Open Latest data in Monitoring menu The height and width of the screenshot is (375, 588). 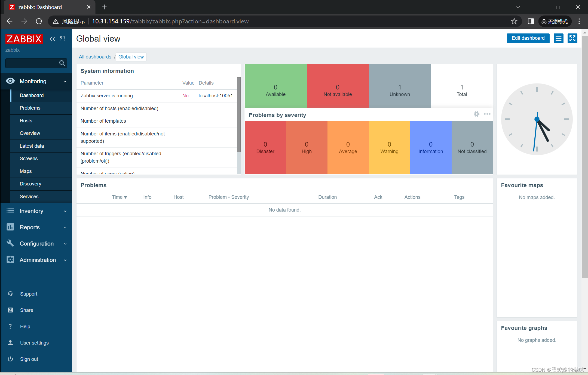32,146
